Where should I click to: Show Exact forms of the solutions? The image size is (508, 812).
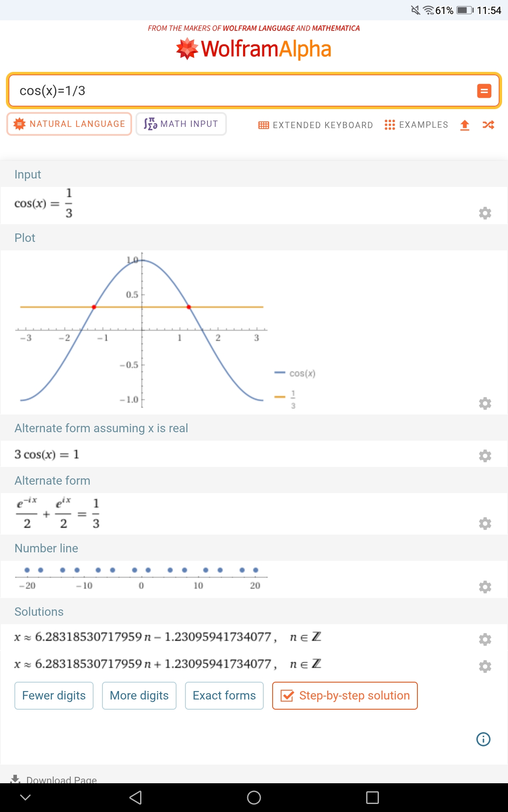pos(224,696)
